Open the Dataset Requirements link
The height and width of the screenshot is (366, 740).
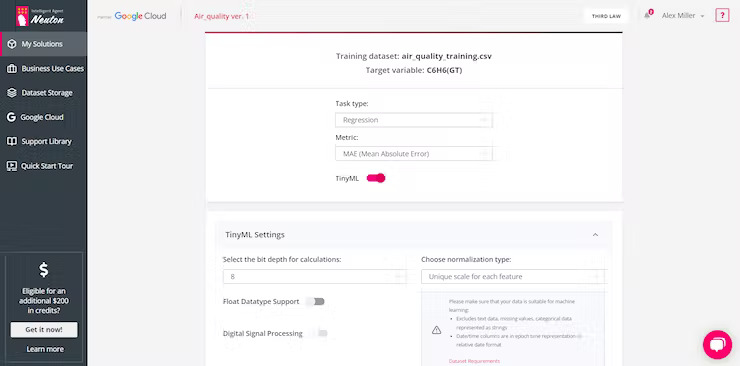(x=474, y=361)
